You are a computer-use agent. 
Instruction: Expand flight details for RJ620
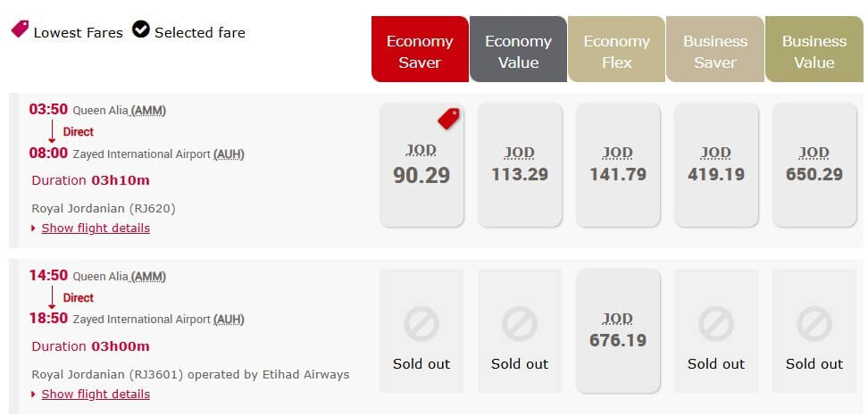(x=96, y=228)
